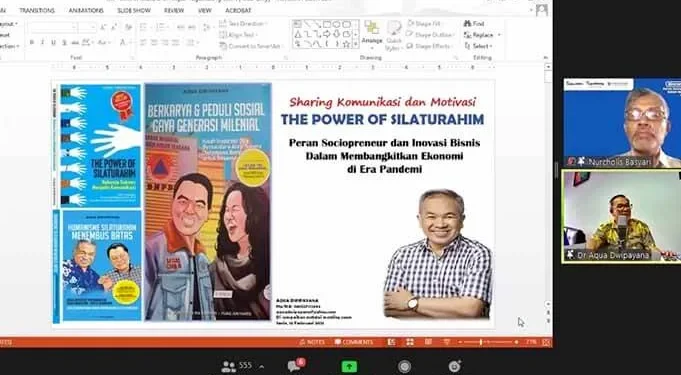Viewport: 681px width, 375px height.
Task: Toggle Underline formatting
Action: tap(53, 42)
